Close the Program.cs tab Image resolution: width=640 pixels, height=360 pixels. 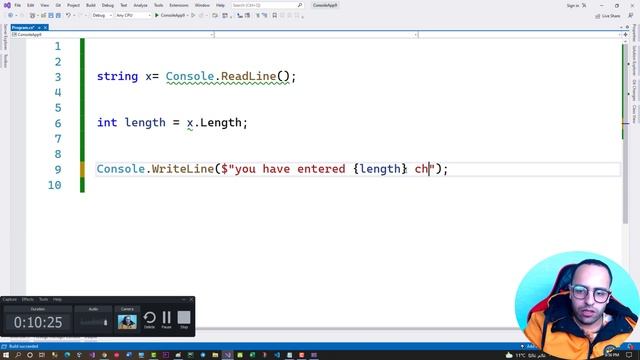point(45,27)
